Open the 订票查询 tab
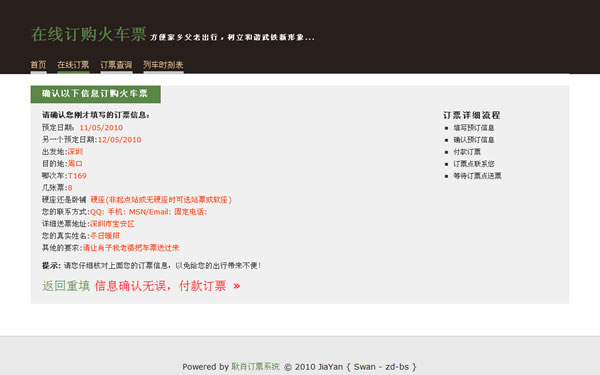The height and width of the screenshot is (375, 600). 116,65
